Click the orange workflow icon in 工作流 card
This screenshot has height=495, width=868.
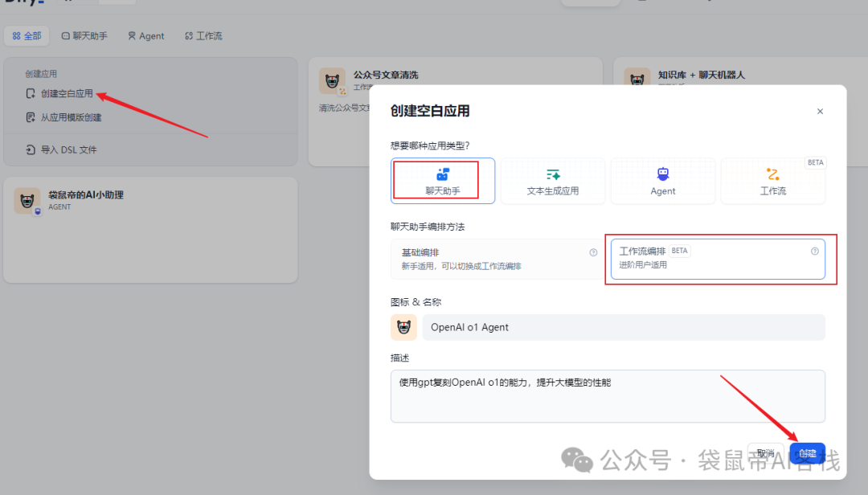(x=773, y=174)
